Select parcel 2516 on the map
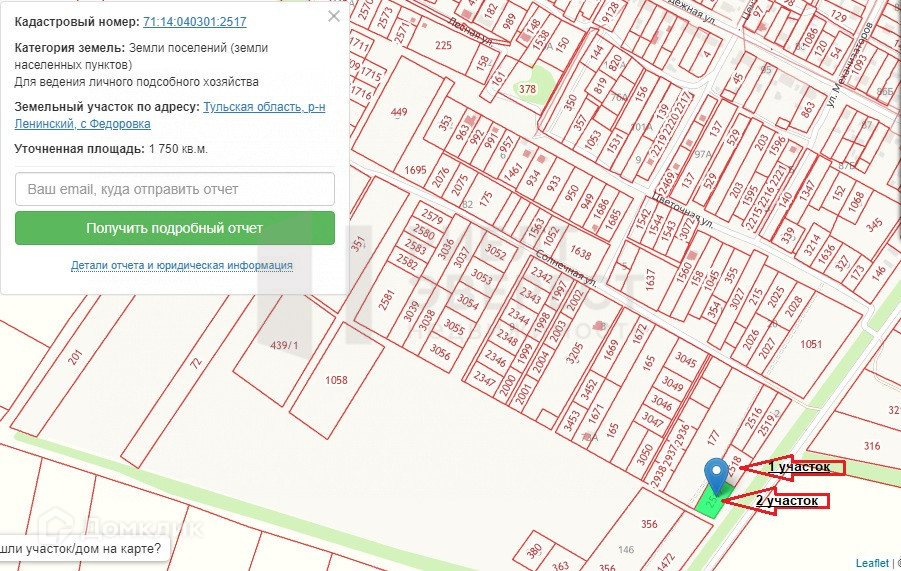This screenshot has height=571, width=901. tap(753, 417)
